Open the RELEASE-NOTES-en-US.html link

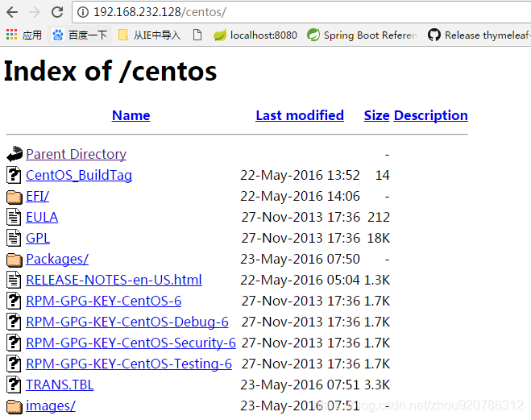coord(114,281)
